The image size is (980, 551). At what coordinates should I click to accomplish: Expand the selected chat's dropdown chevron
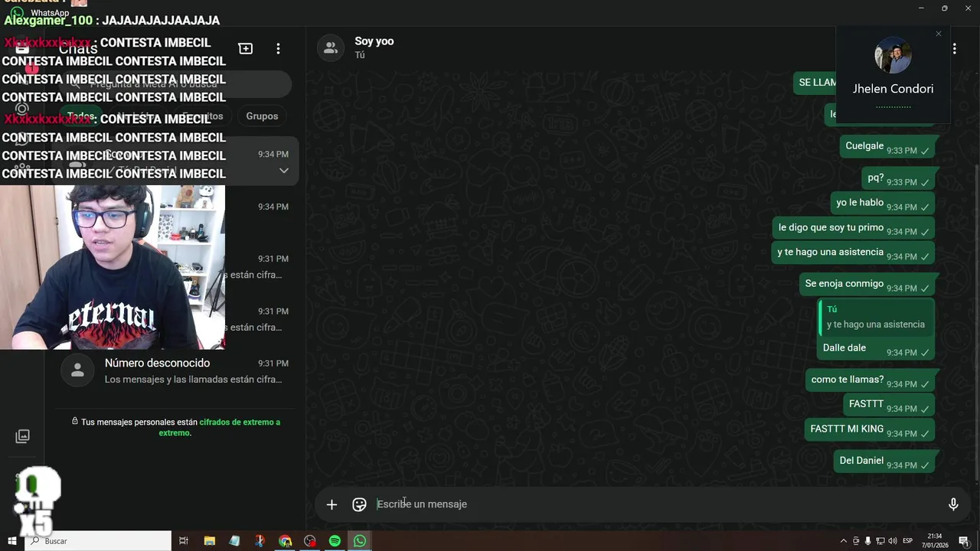click(283, 171)
